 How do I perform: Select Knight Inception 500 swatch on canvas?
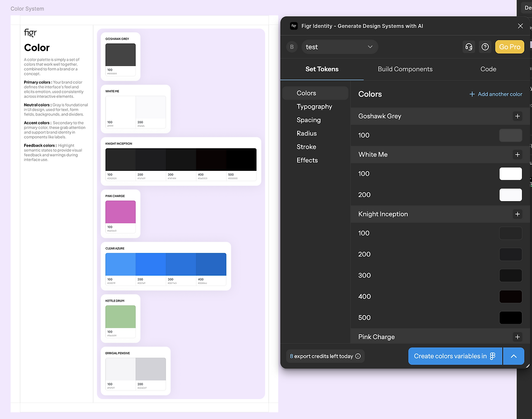(x=241, y=160)
